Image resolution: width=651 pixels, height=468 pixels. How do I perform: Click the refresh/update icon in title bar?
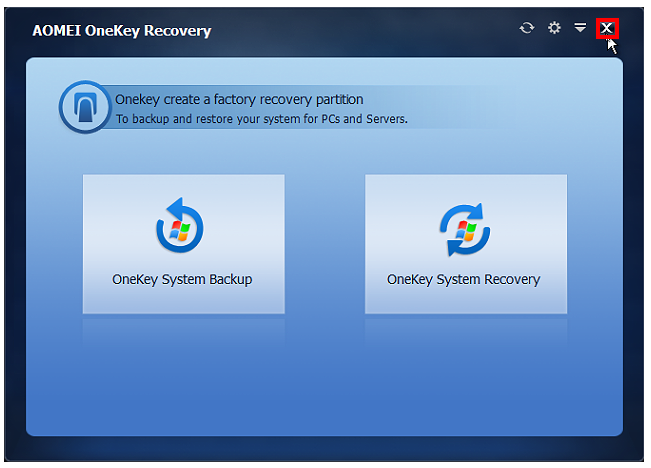(x=526, y=28)
